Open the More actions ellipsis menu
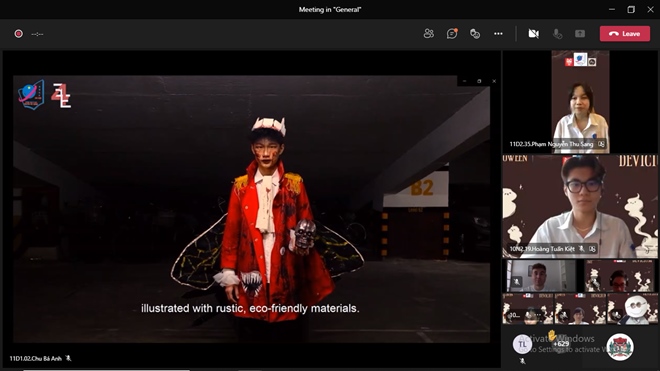Image resolution: width=660 pixels, height=371 pixels. (x=498, y=34)
